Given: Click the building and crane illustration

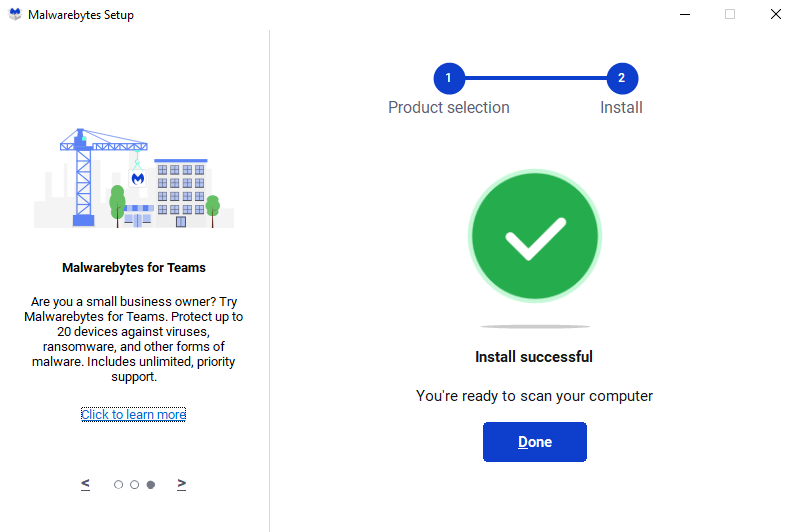Looking at the screenshot, I should point(134,180).
